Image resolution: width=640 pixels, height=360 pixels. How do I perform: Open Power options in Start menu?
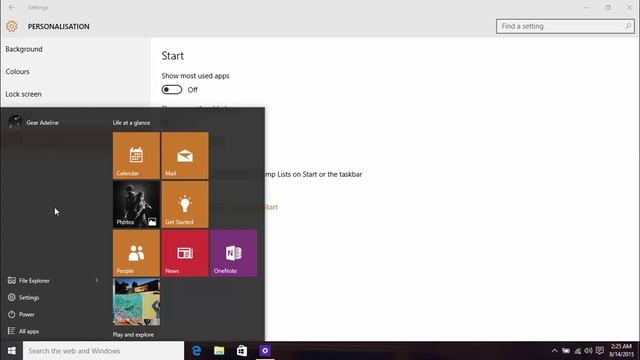pos(21,314)
